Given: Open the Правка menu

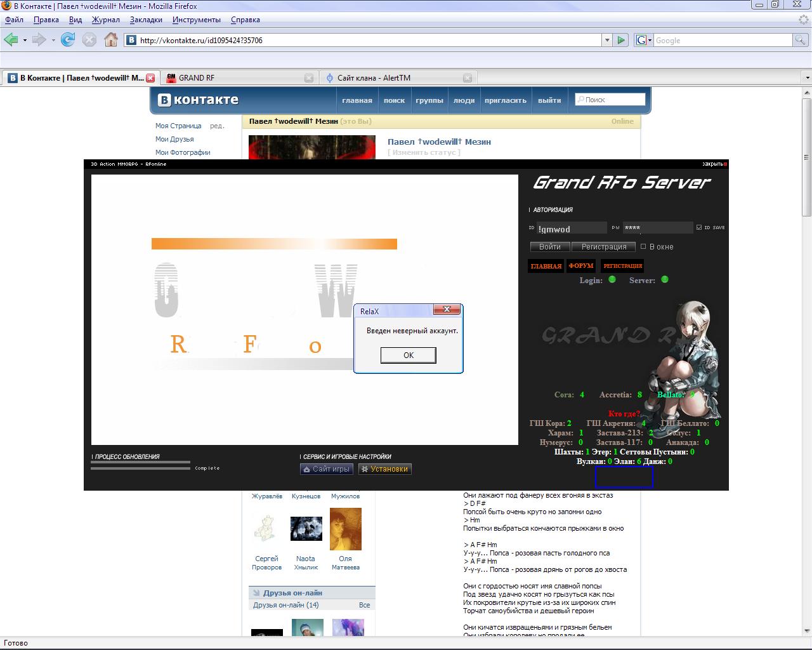Looking at the screenshot, I should coord(46,20).
